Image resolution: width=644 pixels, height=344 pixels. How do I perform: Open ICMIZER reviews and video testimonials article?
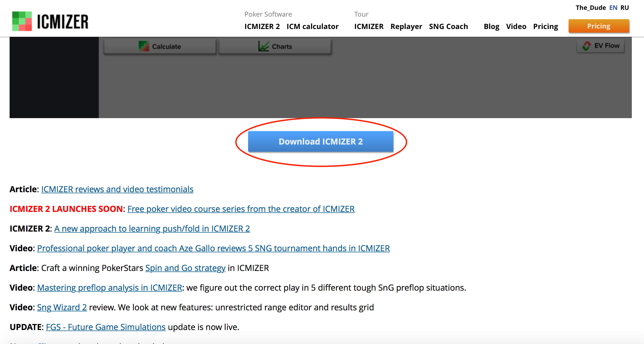(x=117, y=189)
